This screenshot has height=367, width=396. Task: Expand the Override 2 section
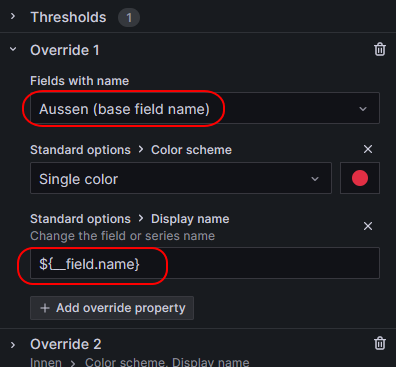pos(13,344)
